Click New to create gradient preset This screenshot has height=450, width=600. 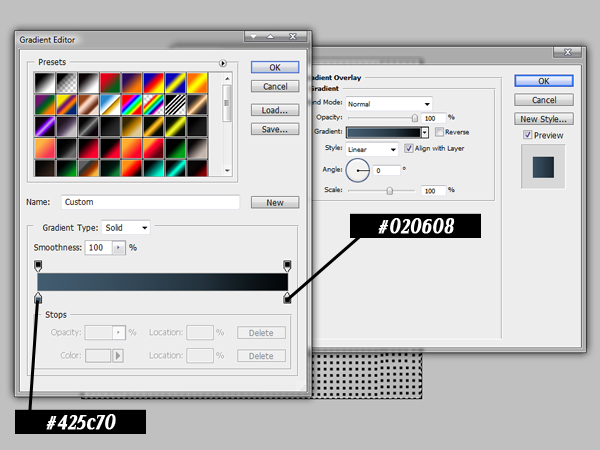pyautogui.click(x=275, y=202)
